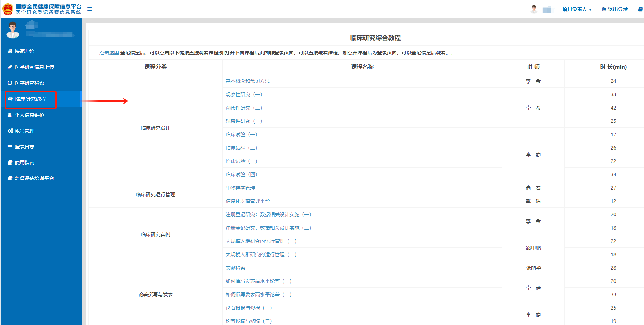Open 大规模人群研究的运行管理（二）
This screenshot has height=325, width=644.
point(261,254)
